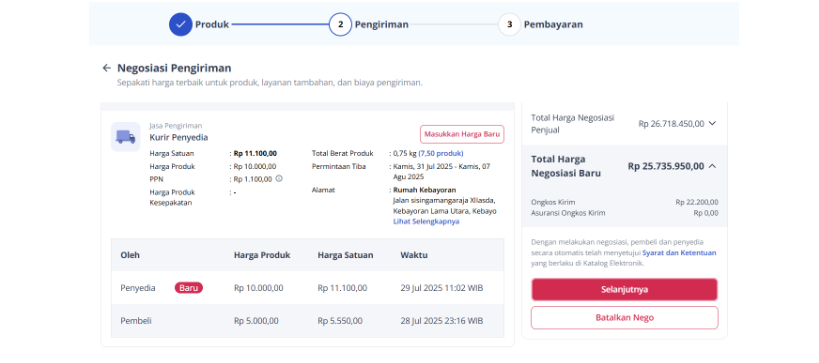Screen dimensions: 819x363
Task: Click the Baru badge in Penyedia row
Action: [x=189, y=288]
